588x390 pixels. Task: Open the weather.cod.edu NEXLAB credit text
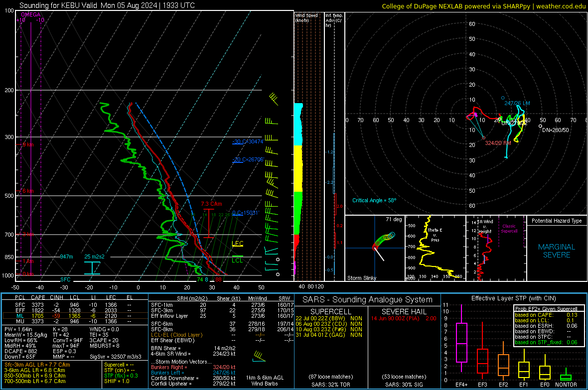point(484,6)
